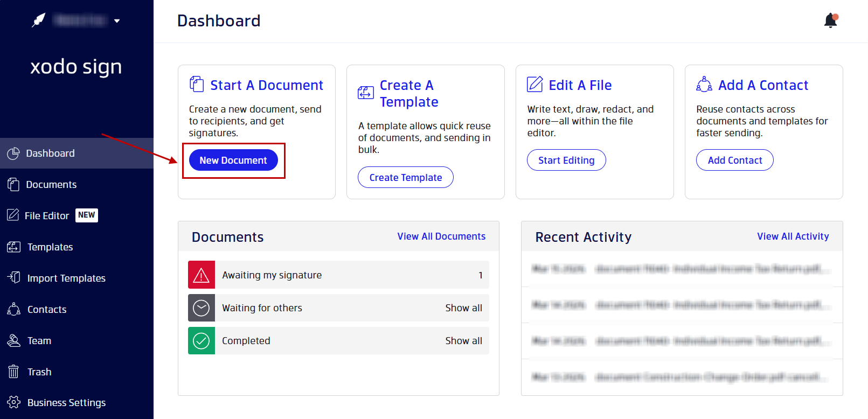Click the red warning triangle icon

202,275
